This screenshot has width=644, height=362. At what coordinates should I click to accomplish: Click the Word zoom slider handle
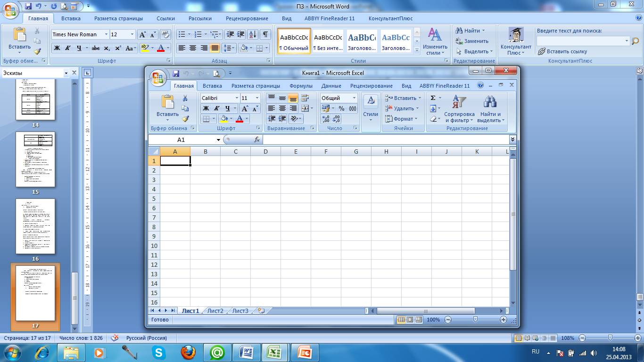tap(611, 337)
